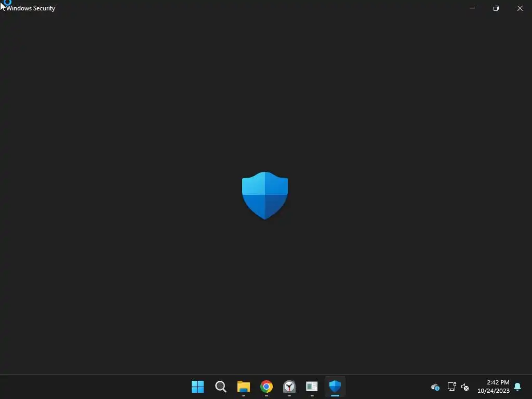The image size is (532, 399).
Task: Click the muted volume tray icon
Action: point(465,387)
